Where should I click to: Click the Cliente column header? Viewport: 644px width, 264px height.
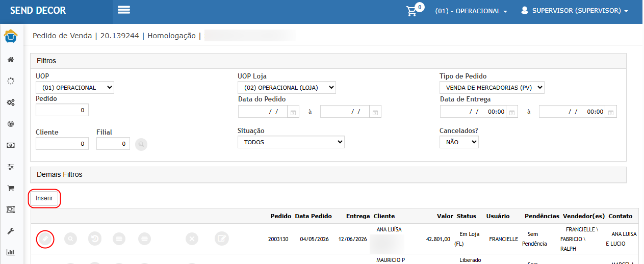click(384, 216)
